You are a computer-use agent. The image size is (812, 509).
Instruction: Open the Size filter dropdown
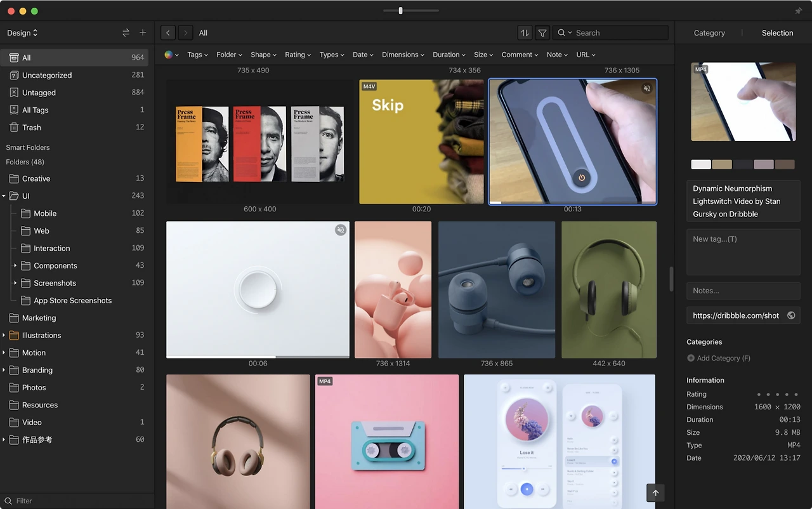pos(484,55)
